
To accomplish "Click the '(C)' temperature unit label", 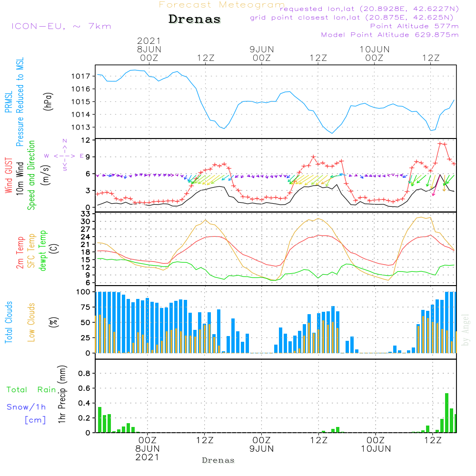I will (54, 248).
